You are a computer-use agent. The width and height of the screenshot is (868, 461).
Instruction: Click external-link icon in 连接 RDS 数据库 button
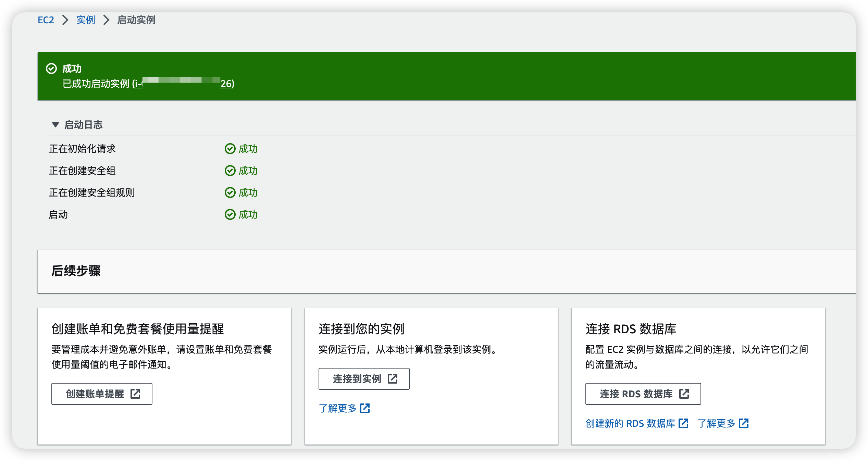[x=684, y=394]
